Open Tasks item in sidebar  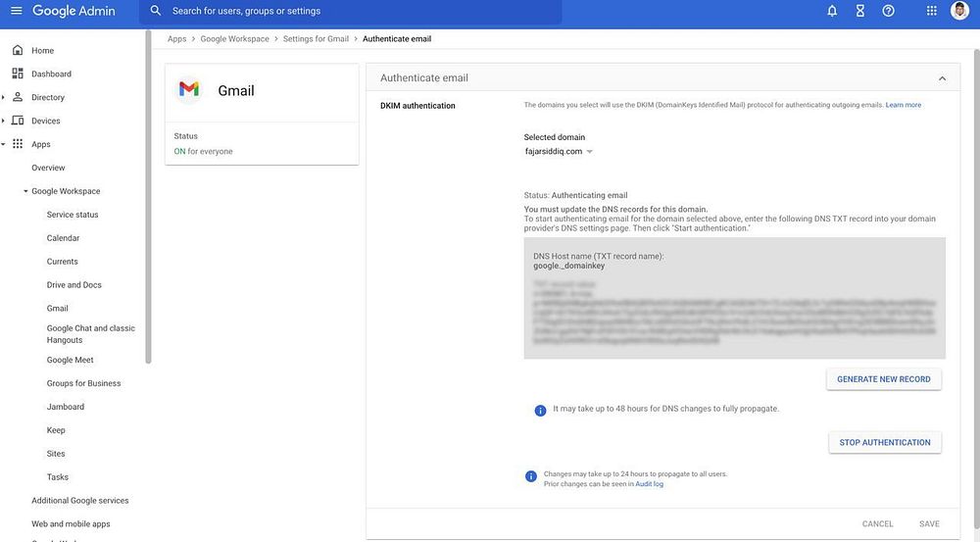coord(58,477)
